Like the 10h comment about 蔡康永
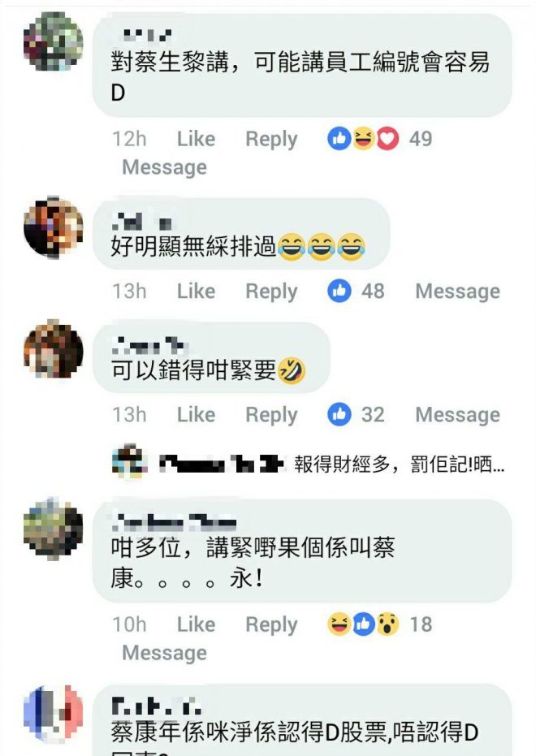536x756 pixels. [196, 624]
